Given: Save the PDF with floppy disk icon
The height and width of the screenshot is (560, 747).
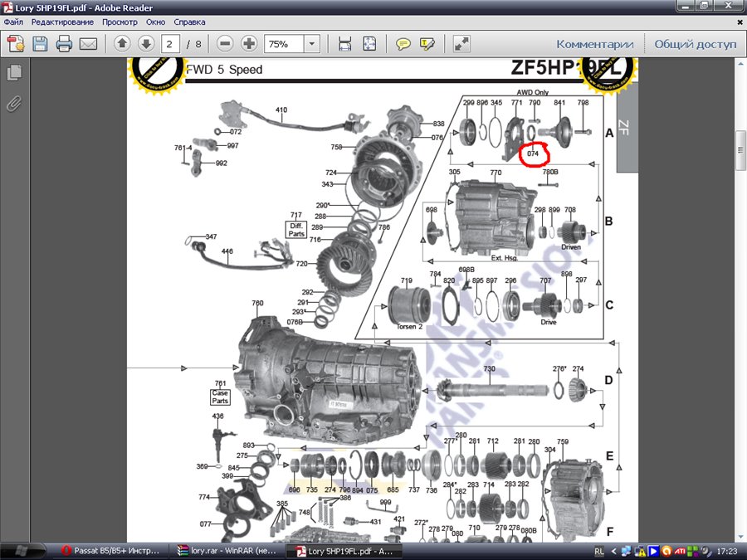Looking at the screenshot, I should [x=40, y=44].
